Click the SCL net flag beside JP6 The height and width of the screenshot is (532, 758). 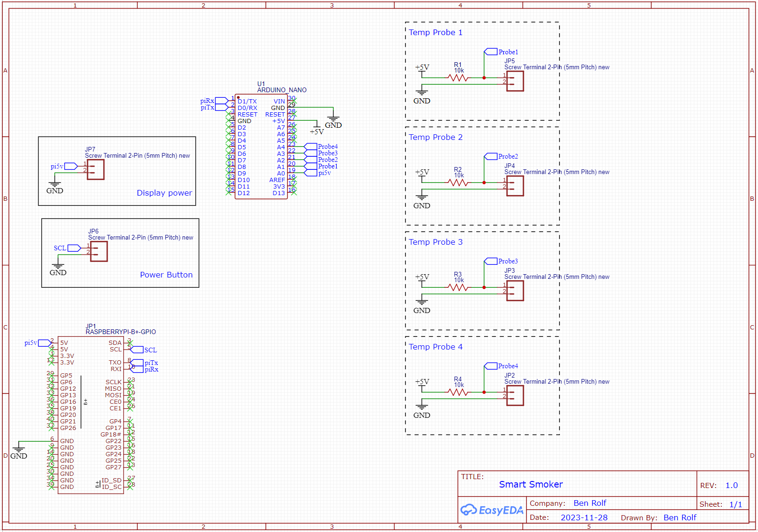(x=67, y=248)
